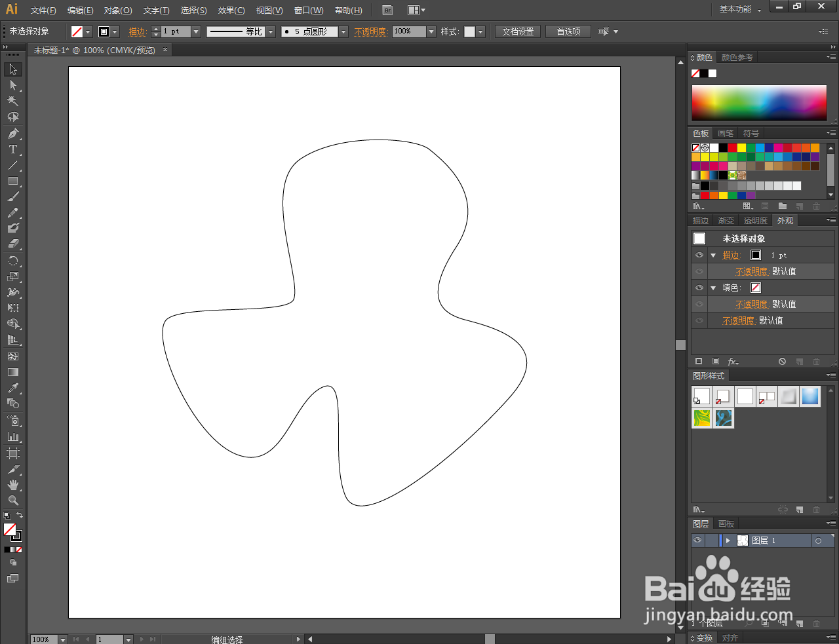This screenshot has width=839, height=644.
Task: Select the Width/Warp tool
Action: (x=12, y=292)
